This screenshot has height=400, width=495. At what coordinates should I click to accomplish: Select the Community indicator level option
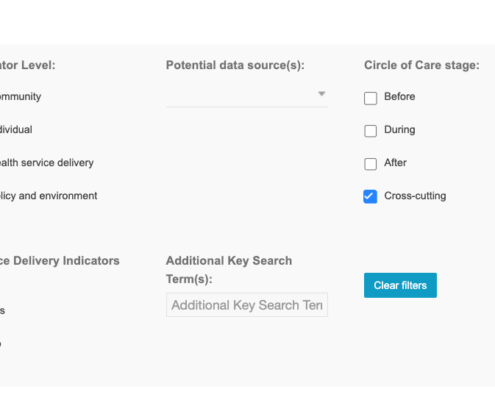(x=20, y=97)
